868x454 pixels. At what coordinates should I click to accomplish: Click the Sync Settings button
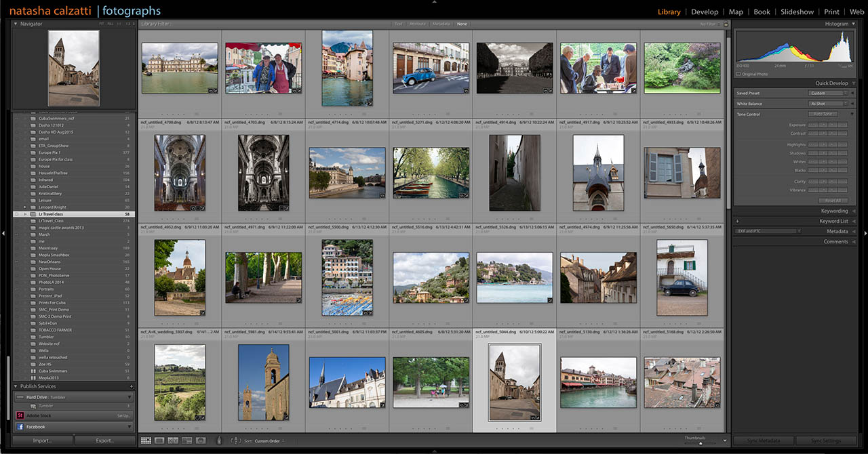pyautogui.click(x=826, y=440)
